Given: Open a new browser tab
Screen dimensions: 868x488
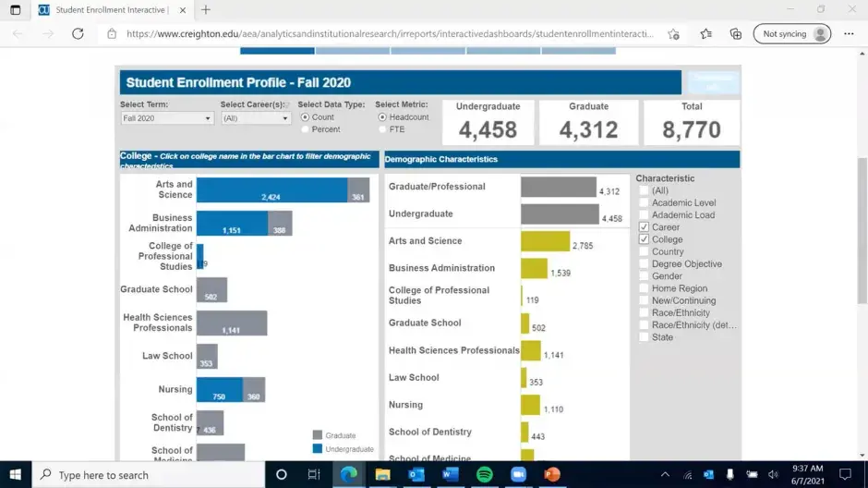Looking at the screenshot, I should [205, 10].
